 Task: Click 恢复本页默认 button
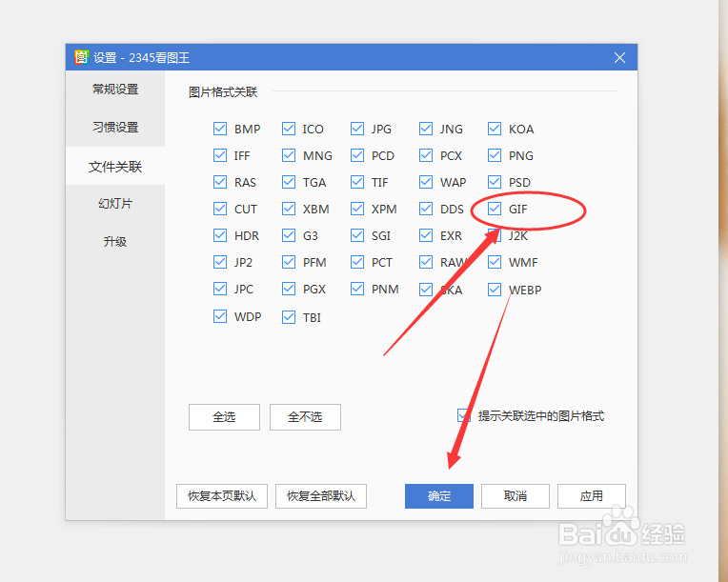coord(222,496)
